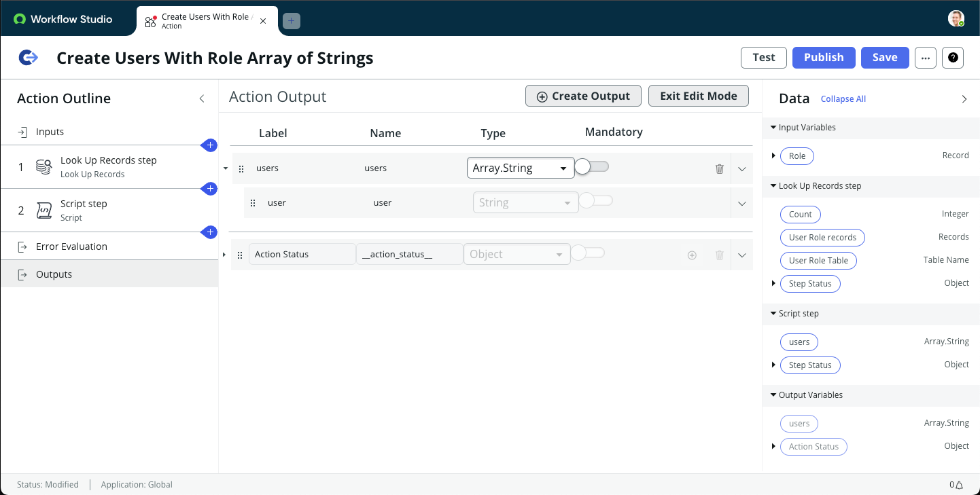Close the Create Users With Role tab
980x495 pixels.
pos(263,21)
